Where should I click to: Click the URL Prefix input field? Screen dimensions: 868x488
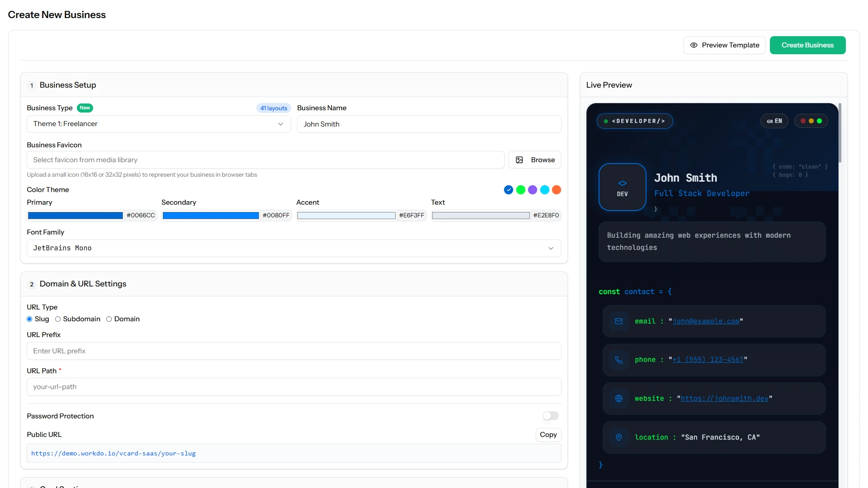(x=294, y=351)
